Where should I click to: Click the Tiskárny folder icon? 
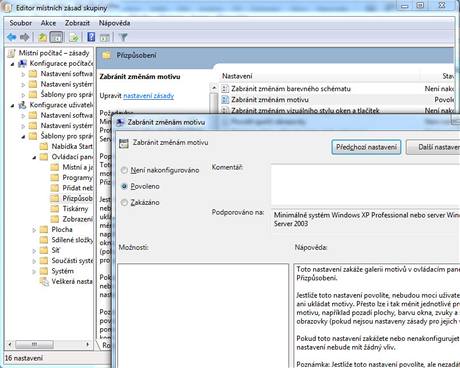(55, 209)
